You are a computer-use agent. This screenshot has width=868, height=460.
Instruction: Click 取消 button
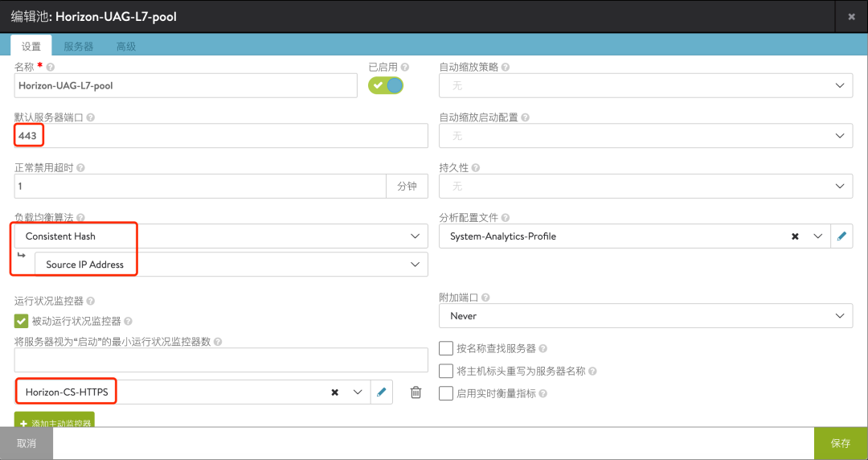tap(27, 443)
